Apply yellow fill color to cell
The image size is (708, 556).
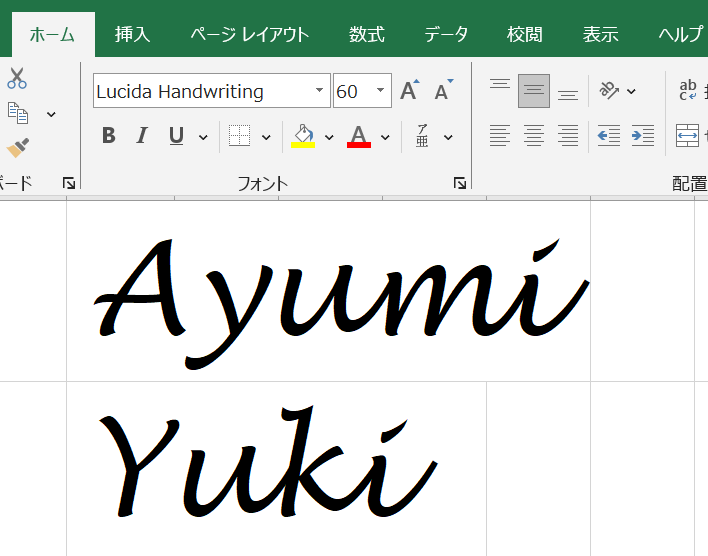(x=303, y=136)
